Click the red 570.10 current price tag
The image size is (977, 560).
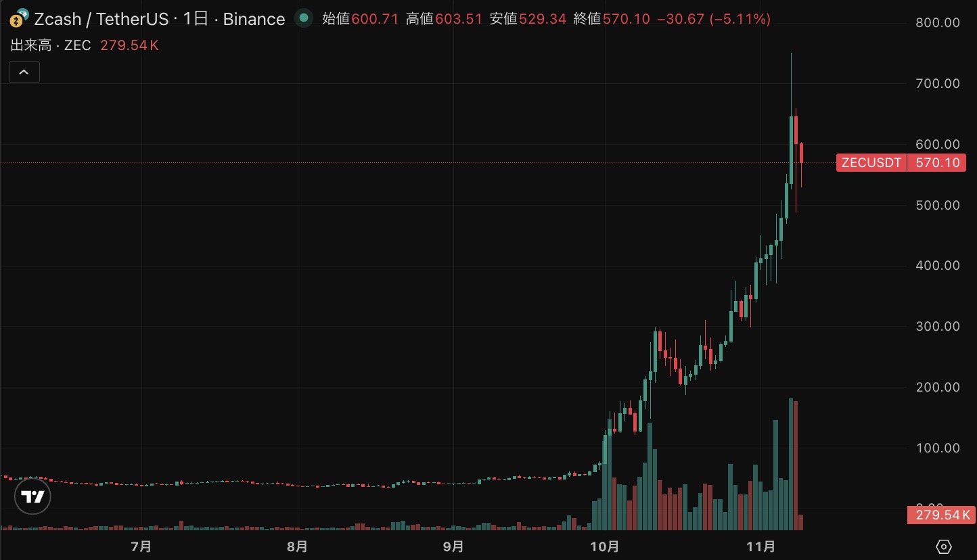tap(936, 163)
